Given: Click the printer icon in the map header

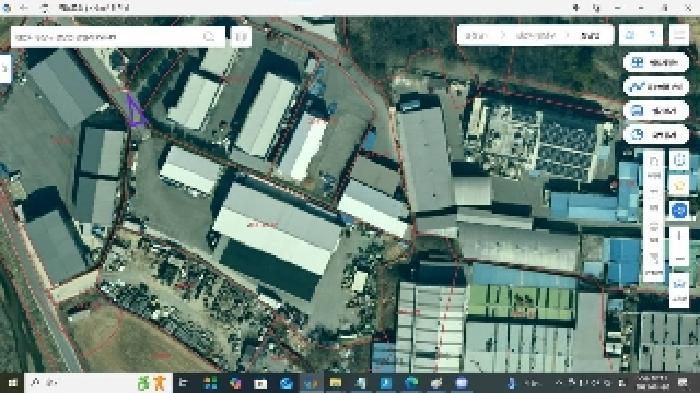Looking at the screenshot, I should pyautogui.click(x=629, y=35).
